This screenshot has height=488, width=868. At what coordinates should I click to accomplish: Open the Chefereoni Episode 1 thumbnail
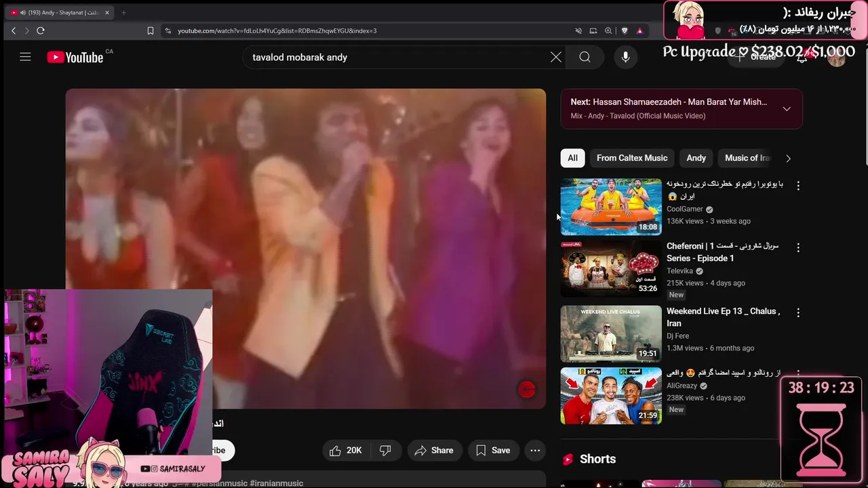pyautogui.click(x=611, y=268)
